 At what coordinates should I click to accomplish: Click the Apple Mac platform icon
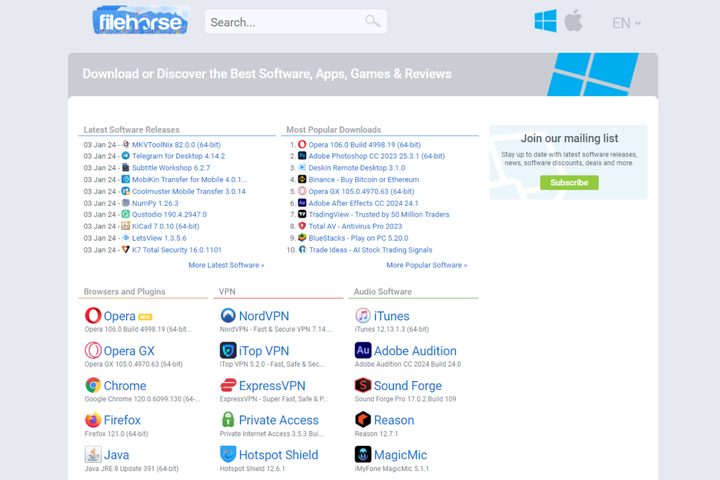(x=573, y=21)
